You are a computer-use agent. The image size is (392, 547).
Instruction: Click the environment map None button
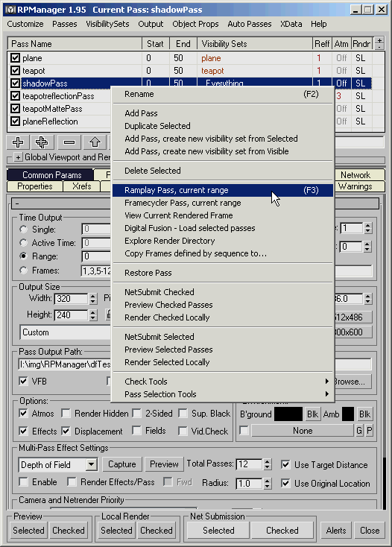click(x=303, y=431)
